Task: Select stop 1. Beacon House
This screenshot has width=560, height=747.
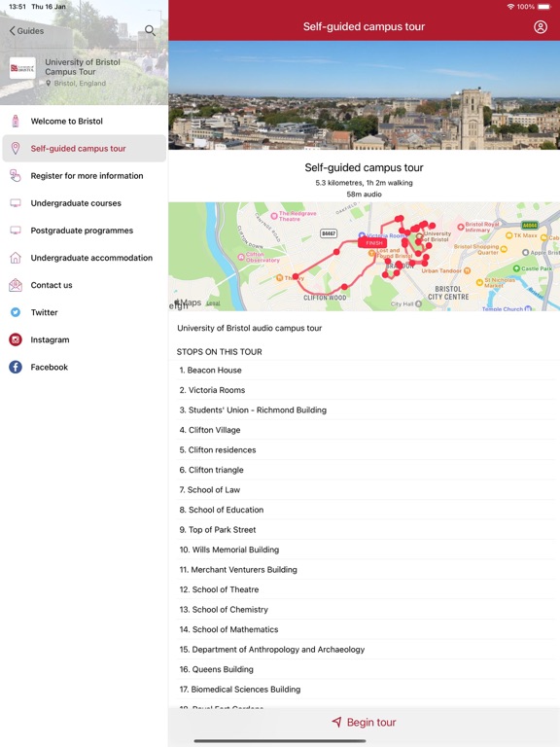Action: [x=365, y=371]
